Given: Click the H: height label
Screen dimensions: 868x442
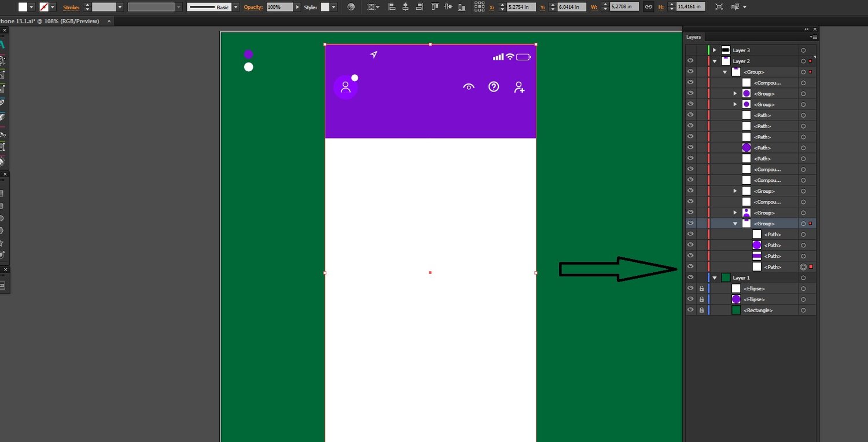Looking at the screenshot, I should [660, 7].
